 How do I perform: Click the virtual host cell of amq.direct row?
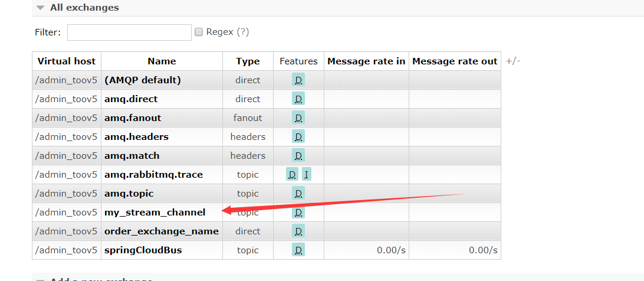point(67,99)
